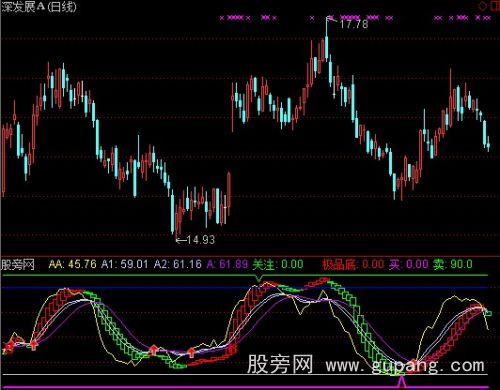The image size is (500, 390).
Task: Click the diamond icon at top right
Action: click(482, 6)
